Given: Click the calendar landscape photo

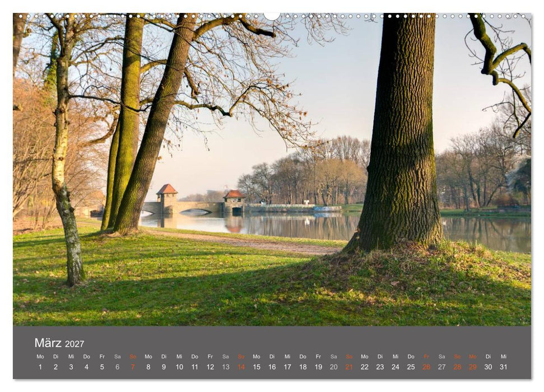Looking at the screenshot, I should 272,169.
